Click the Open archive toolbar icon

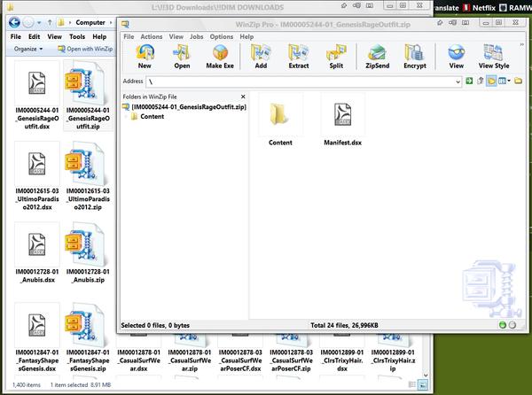182,57
